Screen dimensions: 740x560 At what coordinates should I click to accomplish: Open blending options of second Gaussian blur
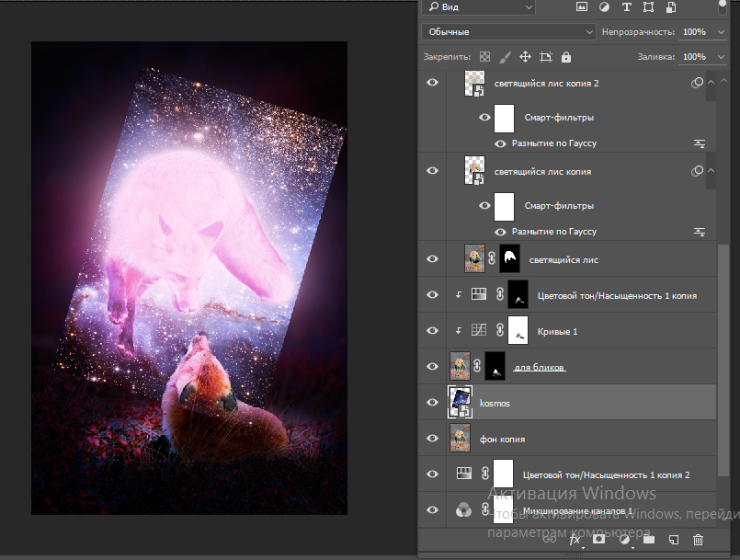click(700, 232)
